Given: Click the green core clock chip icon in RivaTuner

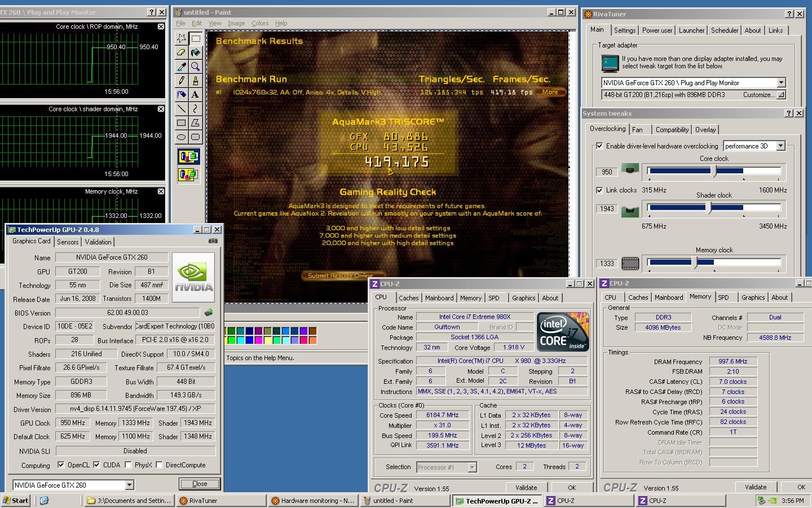Looking at the screenshot, I should click(630, 169).
